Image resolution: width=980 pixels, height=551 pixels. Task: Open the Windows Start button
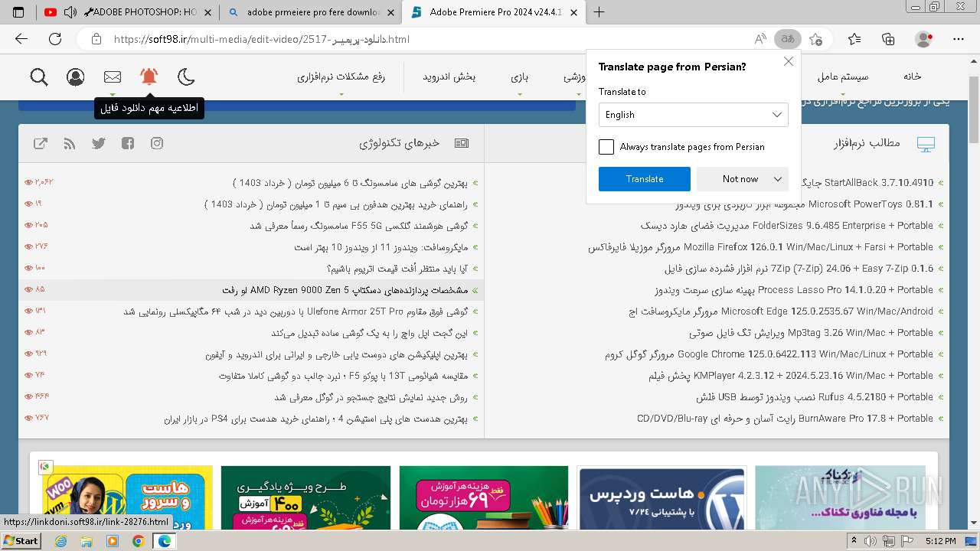[x=21, y=541]
